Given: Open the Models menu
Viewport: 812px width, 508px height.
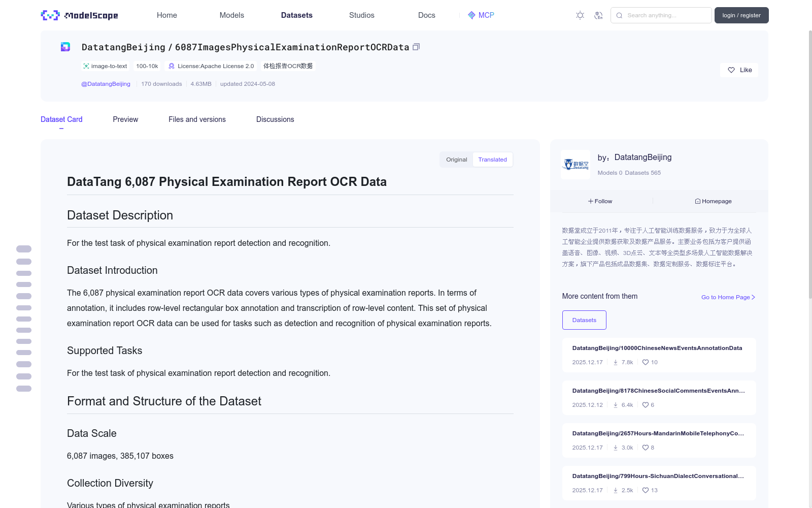Looking at the screenshot, I should (x=232, y=15).
